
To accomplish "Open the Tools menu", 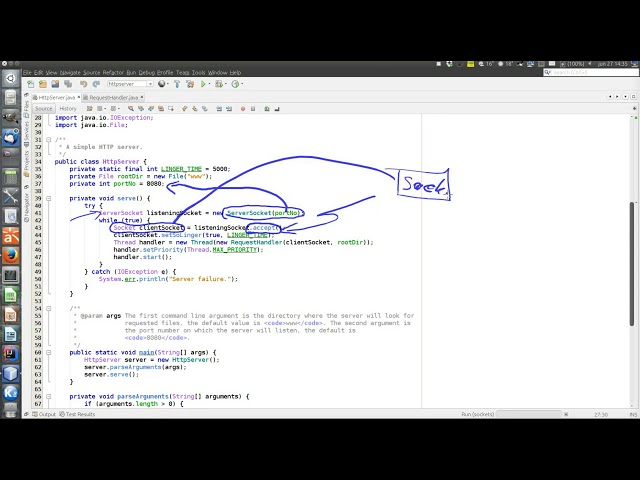I will pos(198,73).
